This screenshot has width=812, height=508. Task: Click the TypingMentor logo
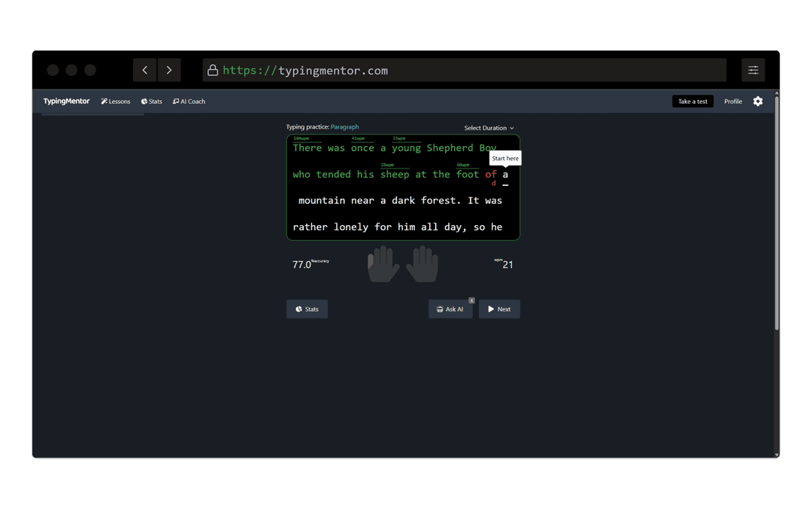(x=66, y=101)
